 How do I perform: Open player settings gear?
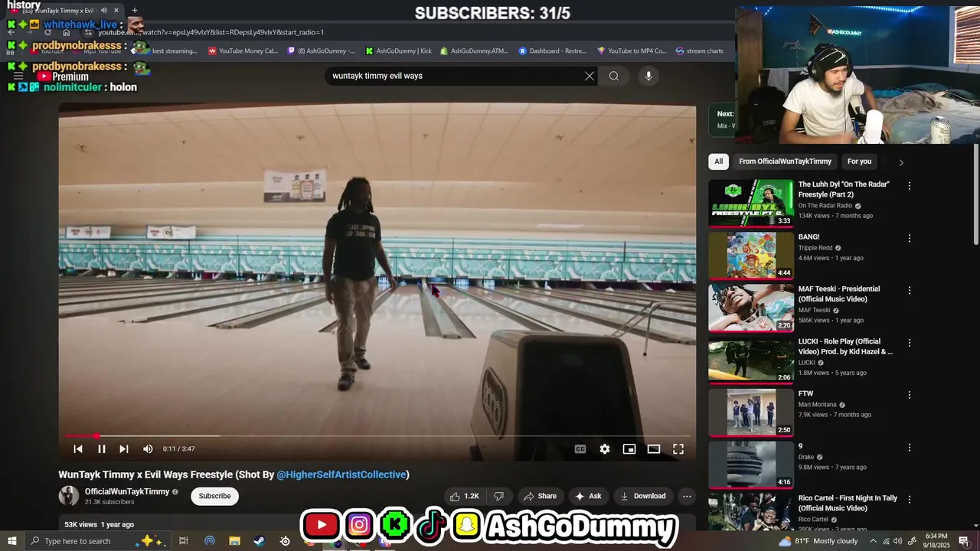[x=605, y=449]
